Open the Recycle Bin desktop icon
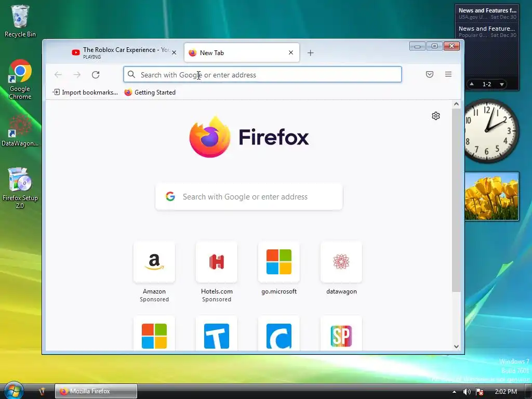Image resolution: width=532 pixels, height=399 pixels. point(20,21)
